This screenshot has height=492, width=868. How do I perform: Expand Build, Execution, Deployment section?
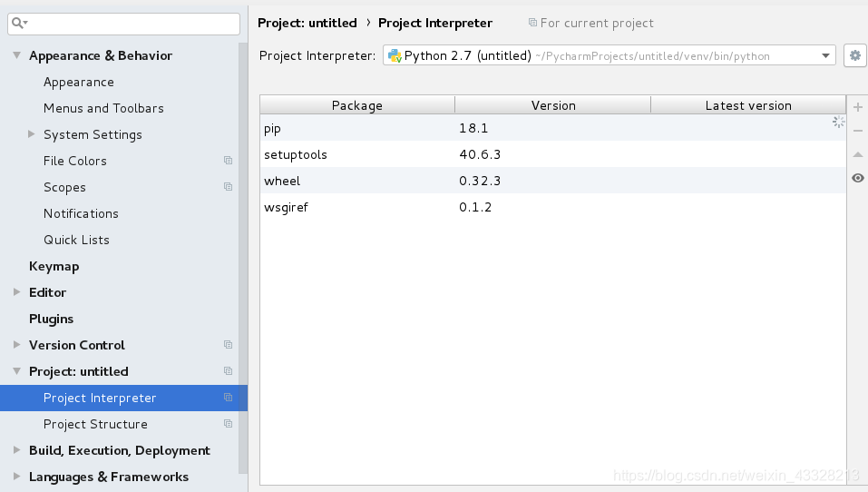pyautogui.click(x=17, y=450)
